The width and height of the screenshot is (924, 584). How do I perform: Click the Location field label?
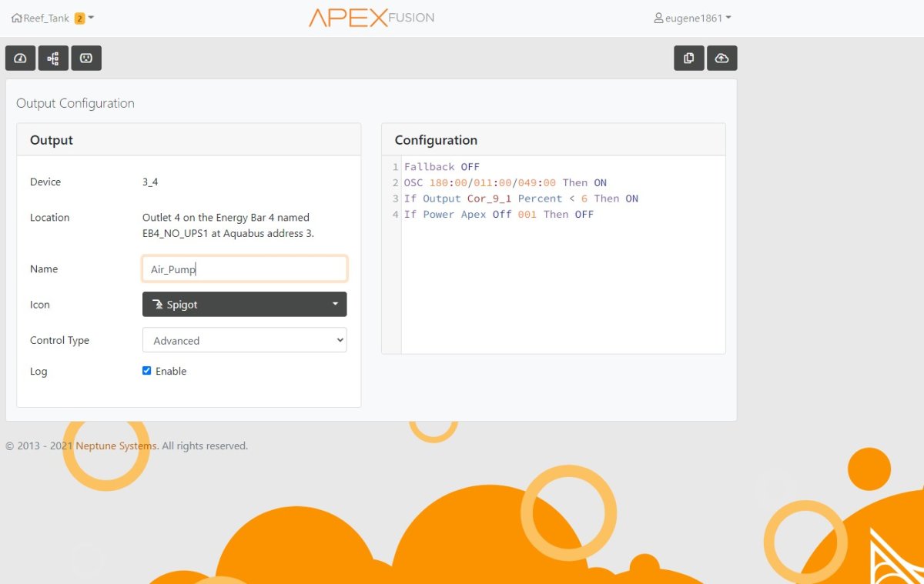click(x=50, y=218)
